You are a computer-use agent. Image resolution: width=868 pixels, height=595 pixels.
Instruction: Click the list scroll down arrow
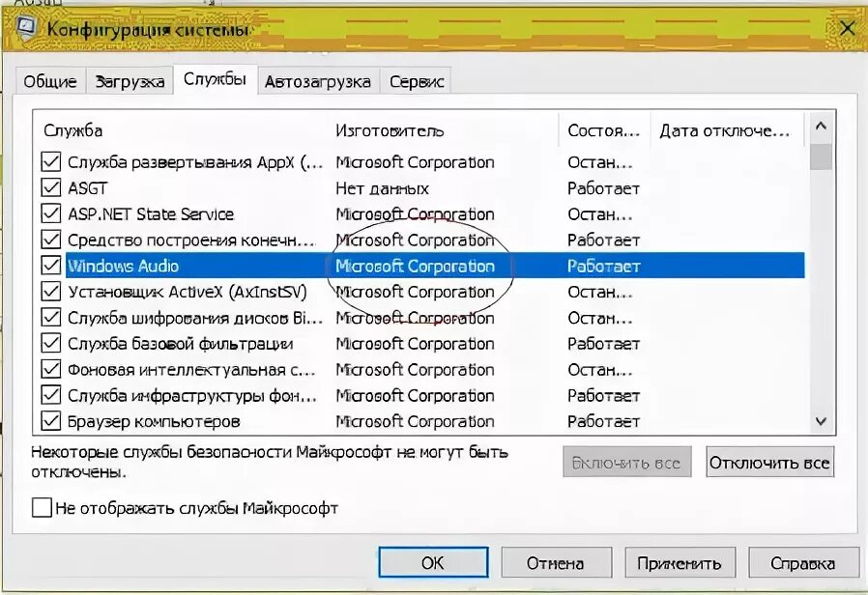821,422
